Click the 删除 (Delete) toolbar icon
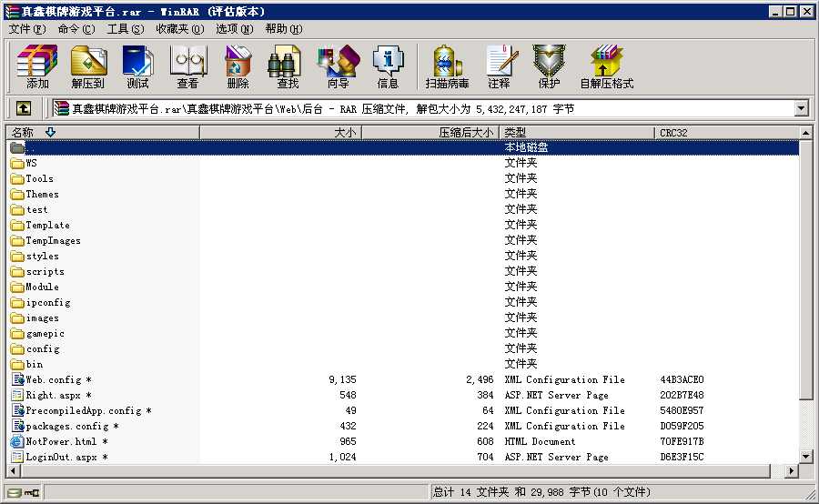819x504 pixels. [x=238, y=66]
